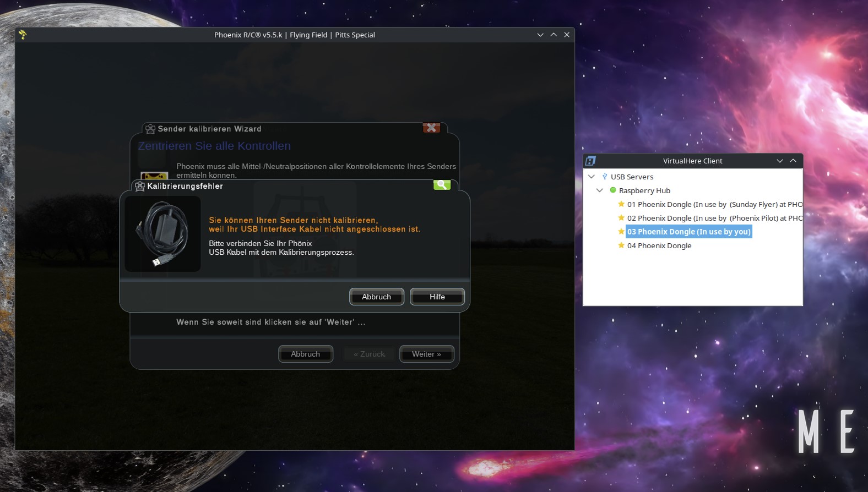This screenshot has width=868, height=492.
Task: Minimize the Phoenix R/C window
Action: point(540,35)
